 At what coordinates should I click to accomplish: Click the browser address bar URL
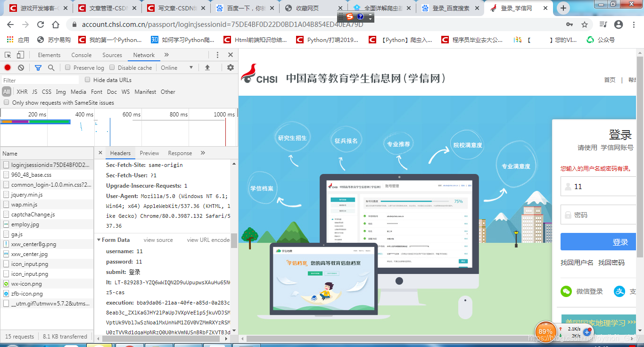[x=223, y=25]
